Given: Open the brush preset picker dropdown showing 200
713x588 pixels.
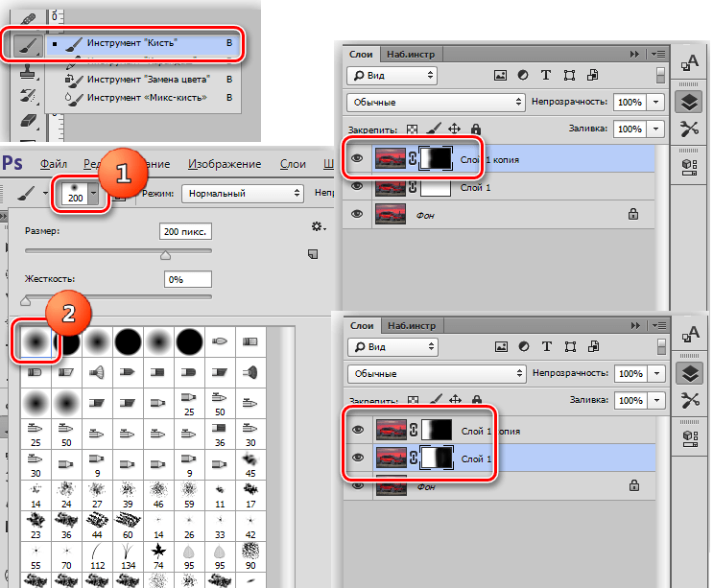Looking at the screenshot, I should [93, 194].
